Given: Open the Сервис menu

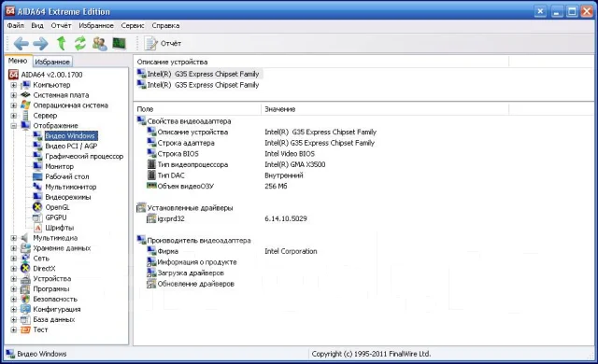Looking at the screenshot, I should click(133, 25).
